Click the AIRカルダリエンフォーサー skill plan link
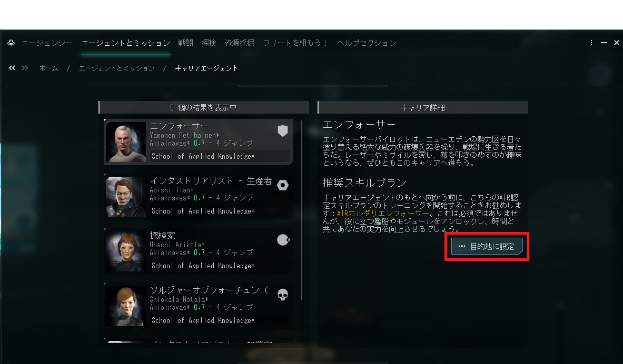Viewport: 623px width, 364px height. [x=383, y=213]
